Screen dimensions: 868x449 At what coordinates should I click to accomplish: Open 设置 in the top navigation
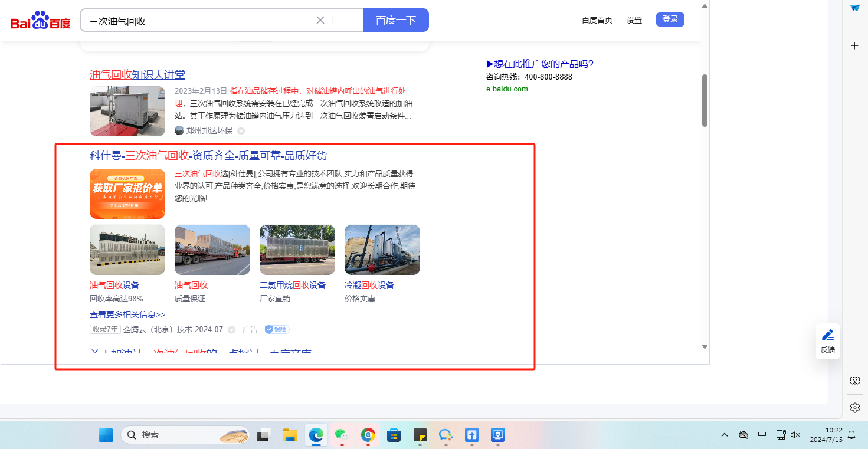634,20
